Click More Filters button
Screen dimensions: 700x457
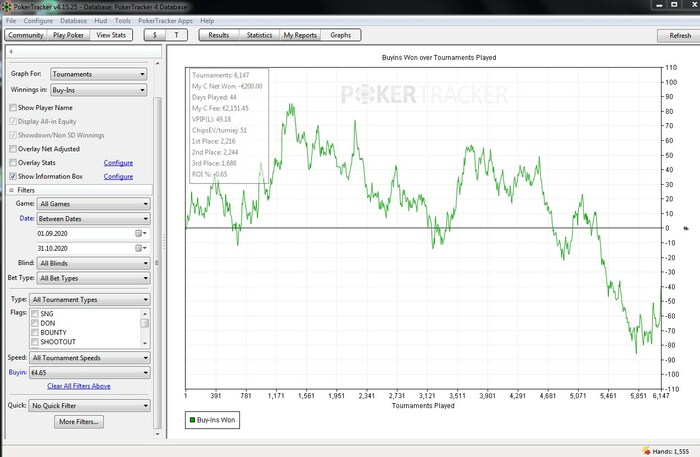point(79,422)
